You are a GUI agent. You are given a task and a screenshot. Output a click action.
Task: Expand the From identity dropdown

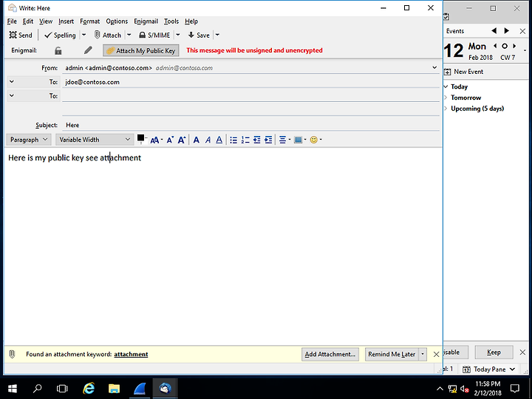[x=434, y=67]
